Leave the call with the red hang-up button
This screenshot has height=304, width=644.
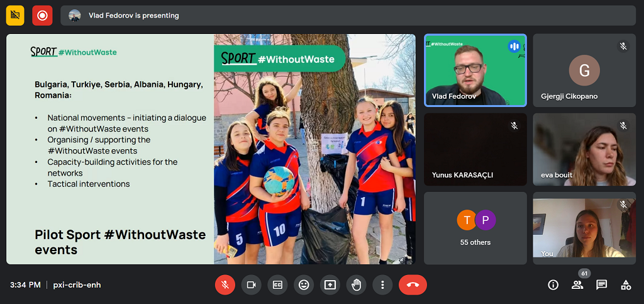(x=413, y=285)
